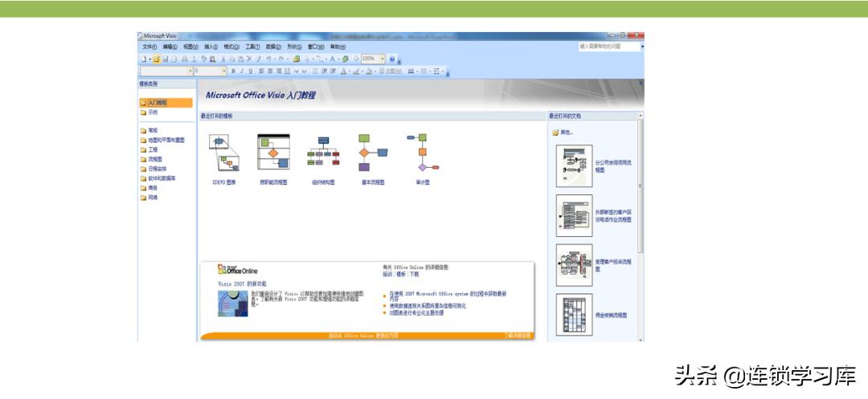Open the New document dropdown arrow
This screenshot has width=868, height=399.
(150, 59)
